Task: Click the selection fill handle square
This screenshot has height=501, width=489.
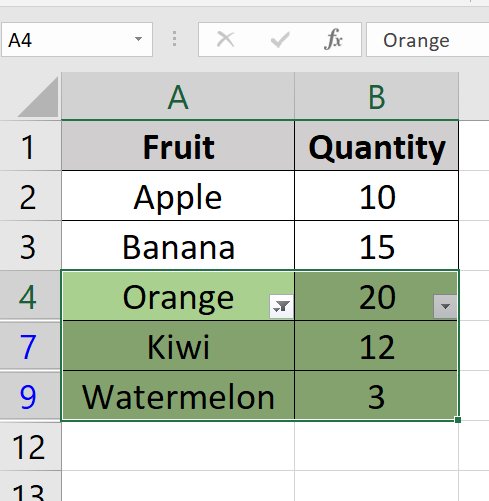Action: [x=458, y=420]
